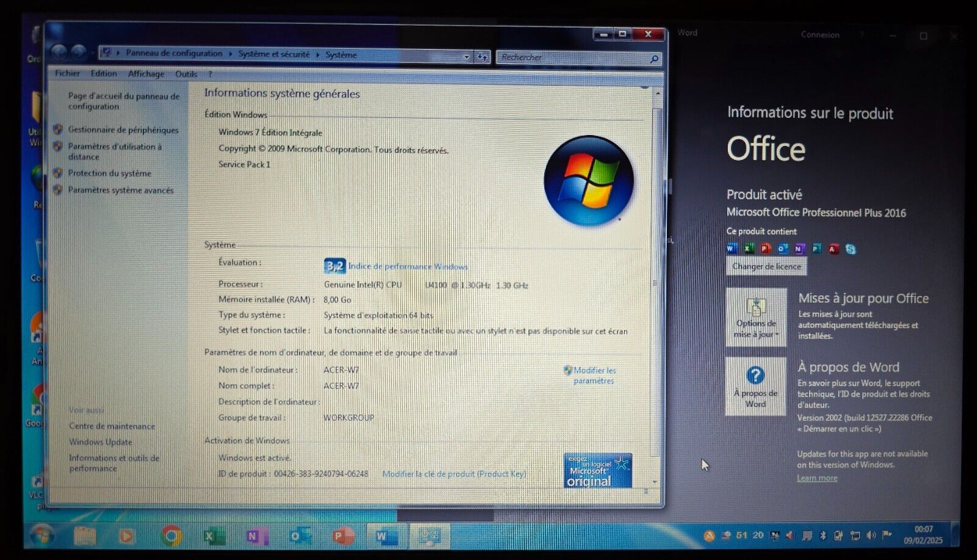The image size is (977, 560).
Task: Select the Control Panel taskbar button
Action: (x=429, y=536)
